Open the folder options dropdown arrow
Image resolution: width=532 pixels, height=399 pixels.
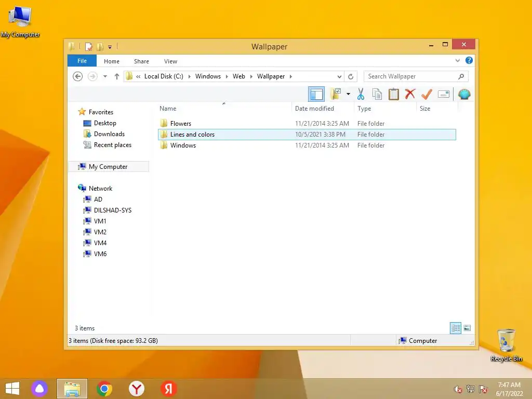348,94
